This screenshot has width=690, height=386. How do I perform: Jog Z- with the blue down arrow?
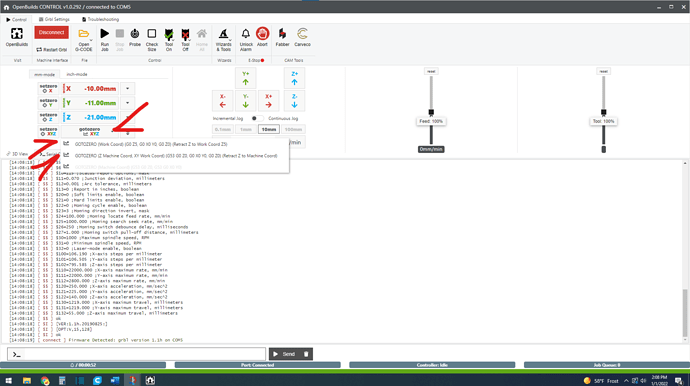[x=294, y=101]
